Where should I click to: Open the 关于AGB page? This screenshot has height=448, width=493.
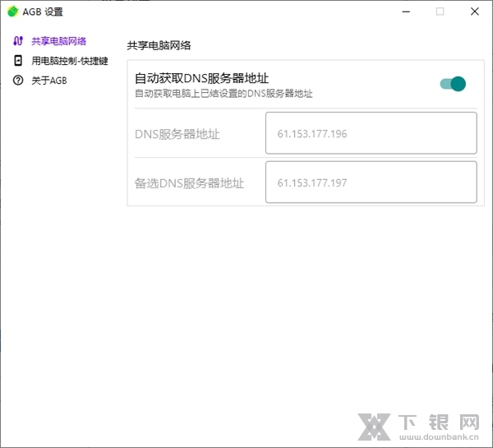pos(49,81)
